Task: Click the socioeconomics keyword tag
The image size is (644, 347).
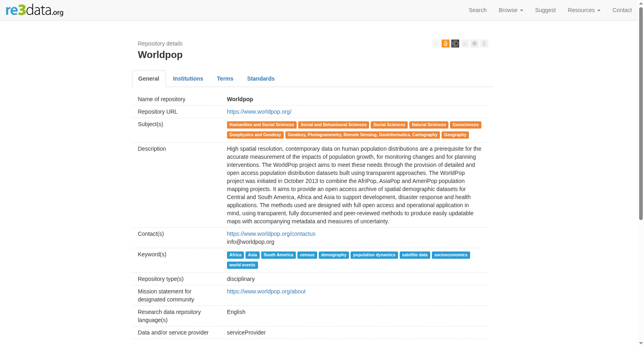Action: coord(451,255)
